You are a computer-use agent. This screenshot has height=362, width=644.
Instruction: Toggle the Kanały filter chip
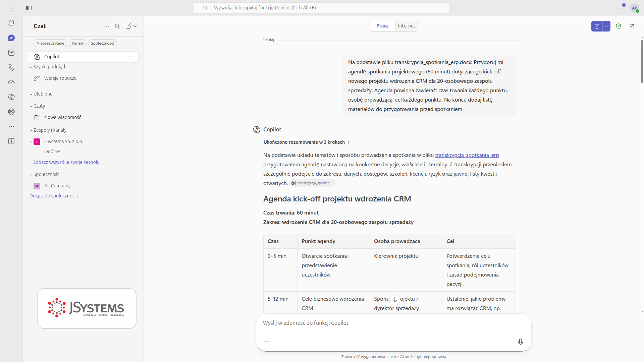click(x=77, y=43)
